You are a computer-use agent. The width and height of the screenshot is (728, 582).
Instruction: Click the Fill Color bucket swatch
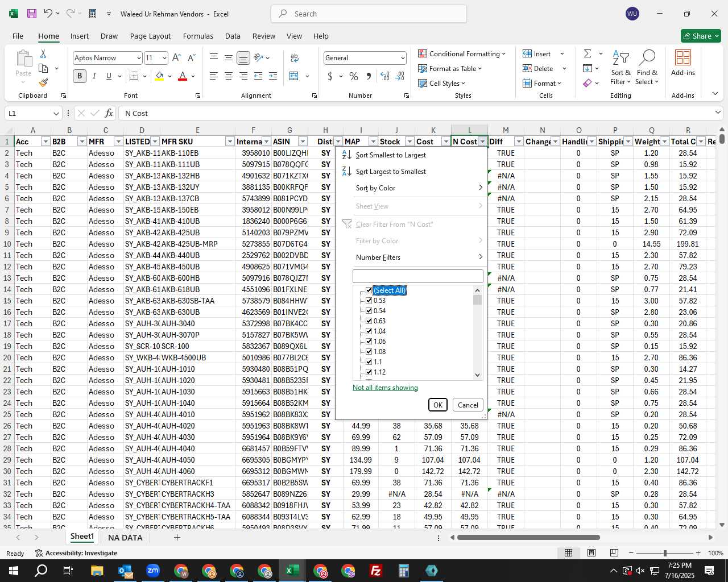click(x=159, y=76)
